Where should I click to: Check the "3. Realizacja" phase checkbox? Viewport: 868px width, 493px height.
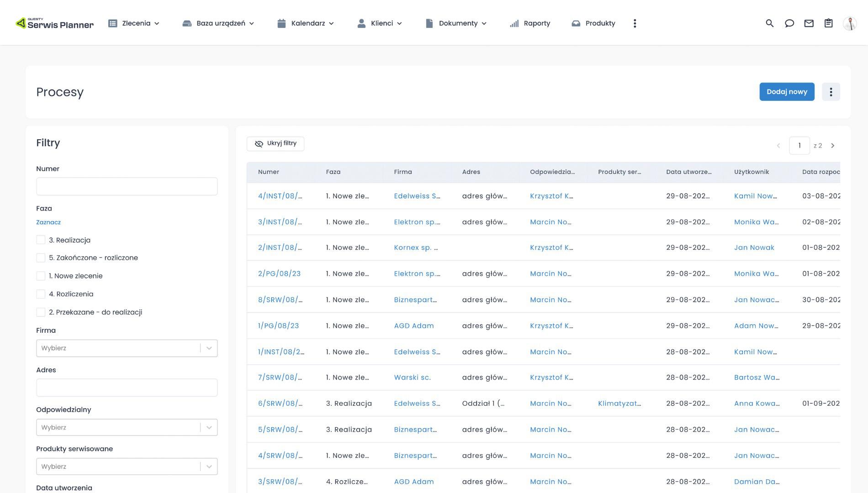coord(41,240)
